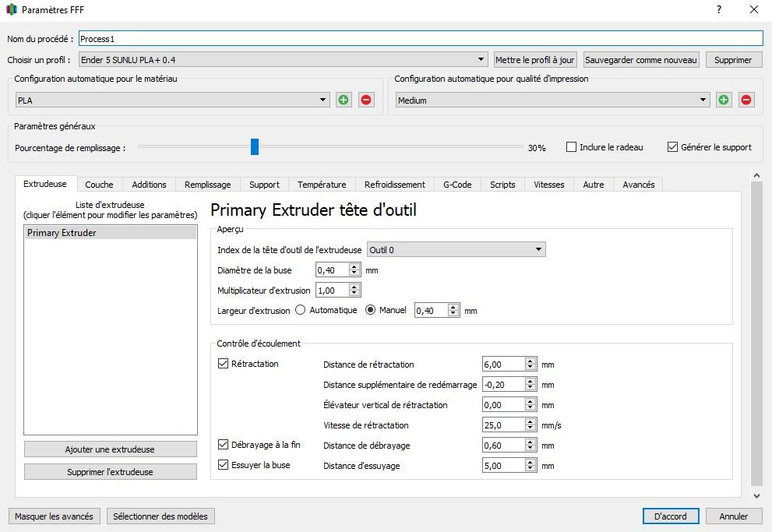Open the Vitesses tab
Screen dimensions: 772x532
tap(548, 185)
